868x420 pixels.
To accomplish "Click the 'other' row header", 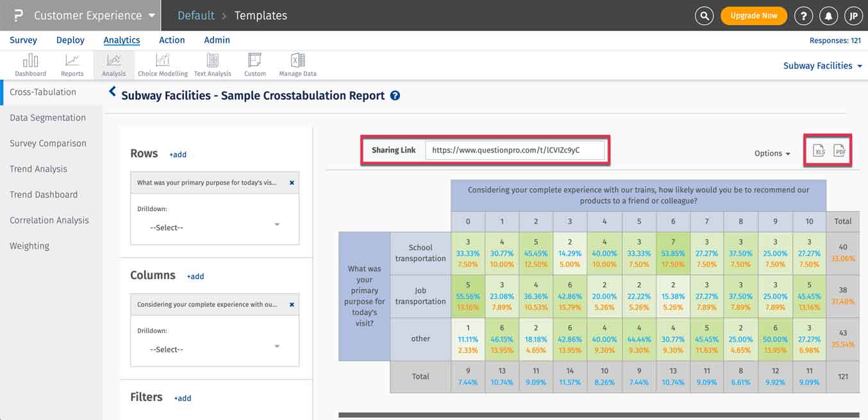I will click(x=421, y=339).
